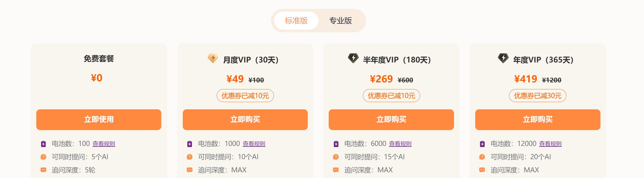Click the 优惠券已减10元 badge under 月度VIP
Viewport: 644px width, 178px height.
point(245,96)
